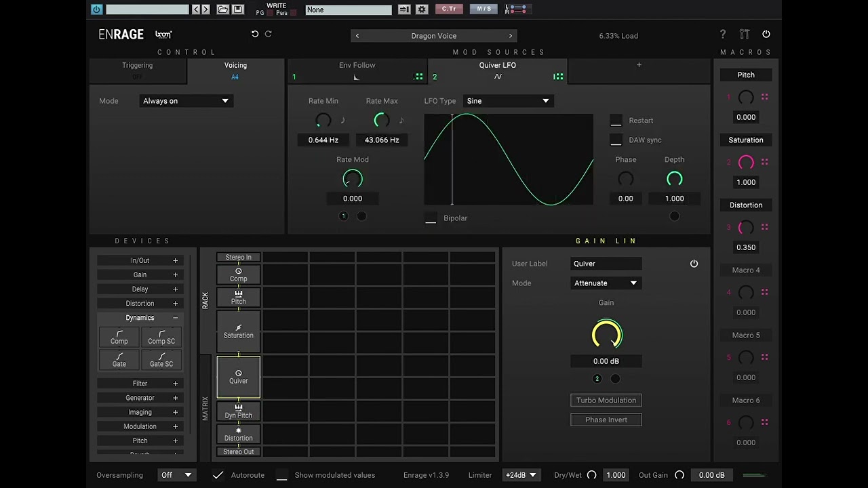Select next preset after Dragon Voice

pyautogui.click(x=511, y=36)
